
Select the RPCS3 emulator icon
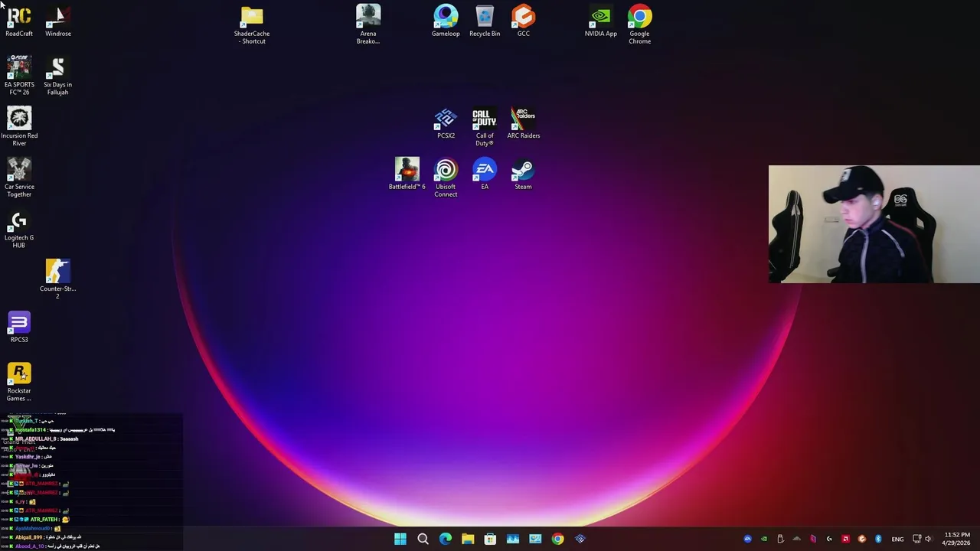[19, 328]
